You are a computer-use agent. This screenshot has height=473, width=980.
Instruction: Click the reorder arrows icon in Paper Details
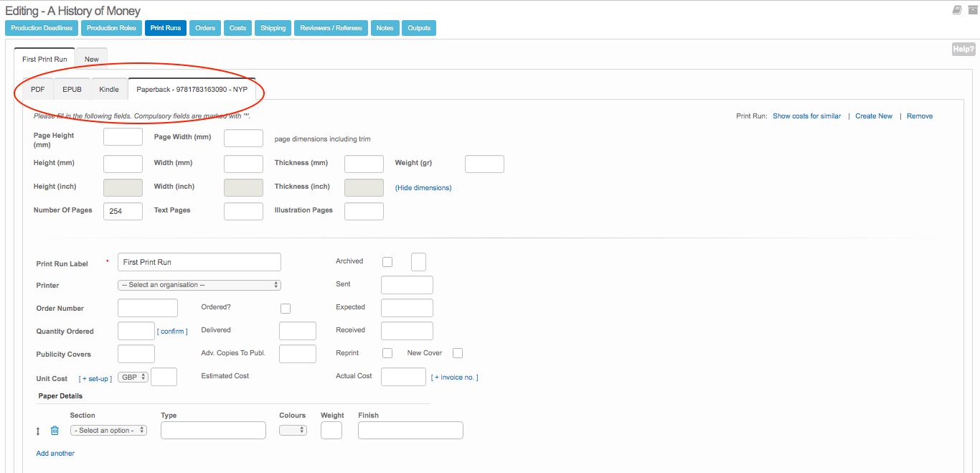tap(39, 431)
